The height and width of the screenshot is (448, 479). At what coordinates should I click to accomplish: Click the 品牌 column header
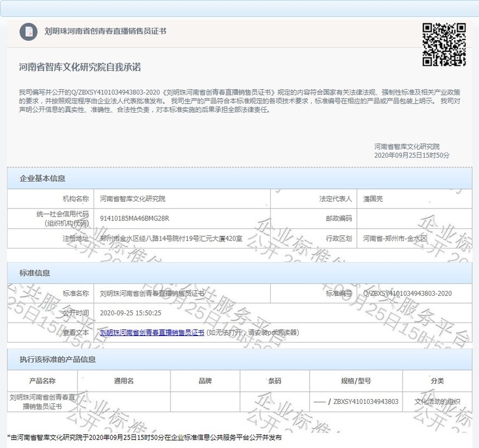[x=205, y=381]
